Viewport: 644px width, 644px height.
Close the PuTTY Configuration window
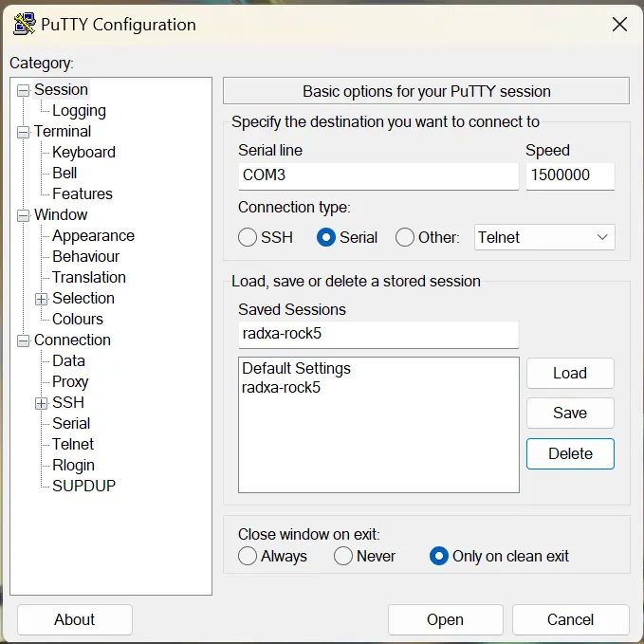pos(619,25)
